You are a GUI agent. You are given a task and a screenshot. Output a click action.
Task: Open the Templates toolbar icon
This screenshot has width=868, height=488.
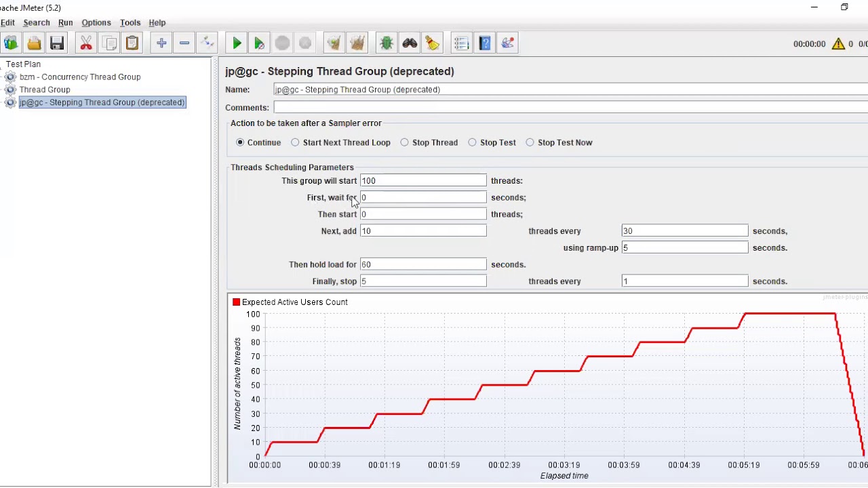coord(11,43)
